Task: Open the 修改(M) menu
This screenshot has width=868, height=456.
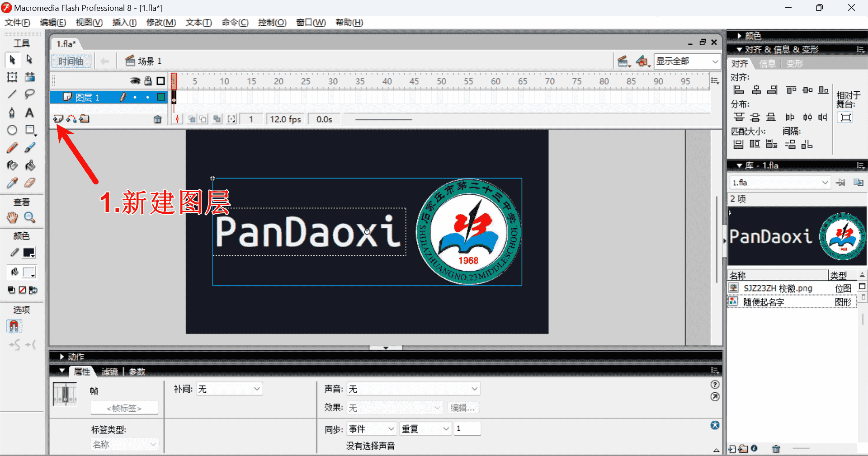Action: (161, 23)
